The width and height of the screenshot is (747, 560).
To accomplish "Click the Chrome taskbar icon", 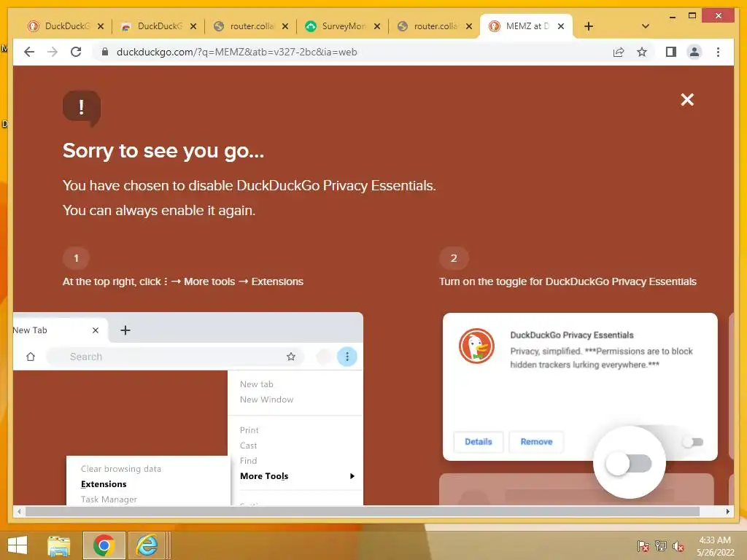I will tap(104, 545).
